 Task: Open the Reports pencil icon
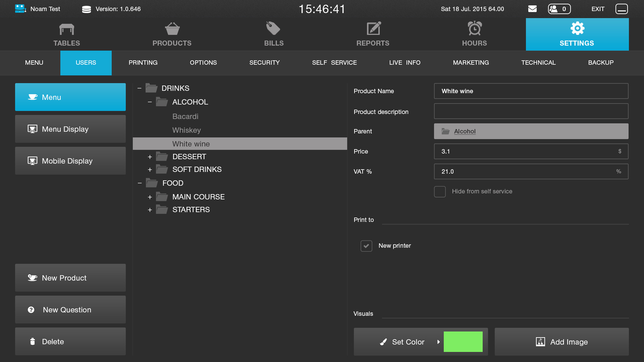pyautogui.click(x=373, y=28)
